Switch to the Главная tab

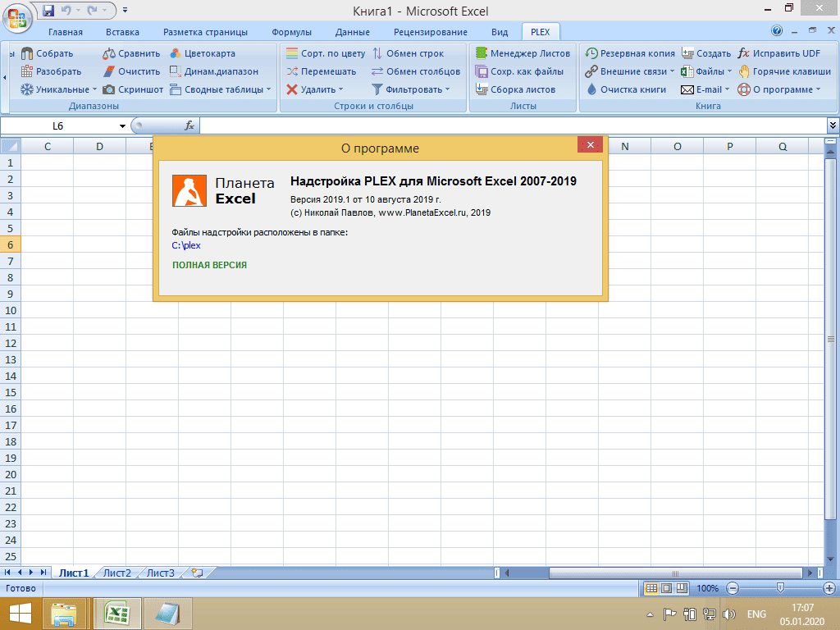click(66, 32)
